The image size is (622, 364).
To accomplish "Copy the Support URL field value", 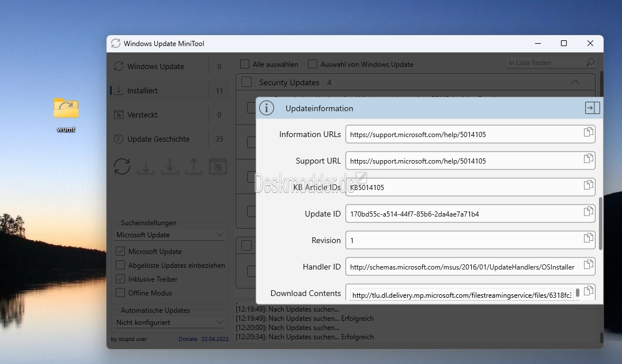I will click(588, 158).
